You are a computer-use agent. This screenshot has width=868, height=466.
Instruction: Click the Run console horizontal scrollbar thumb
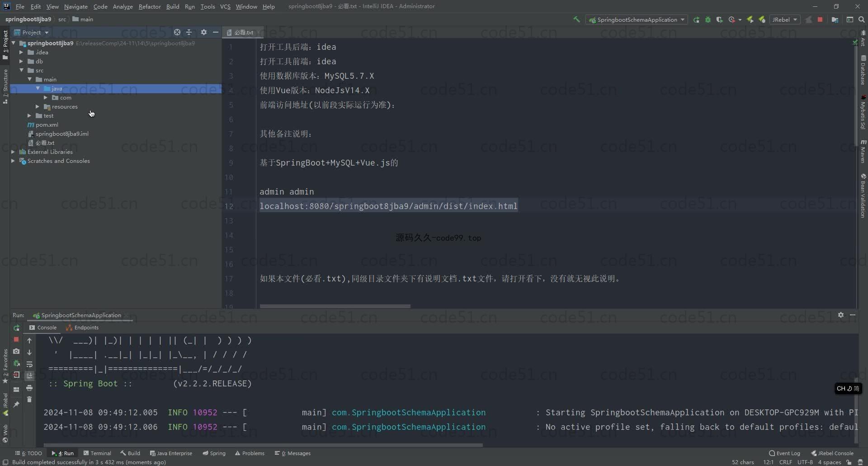[x=263, y=445]
